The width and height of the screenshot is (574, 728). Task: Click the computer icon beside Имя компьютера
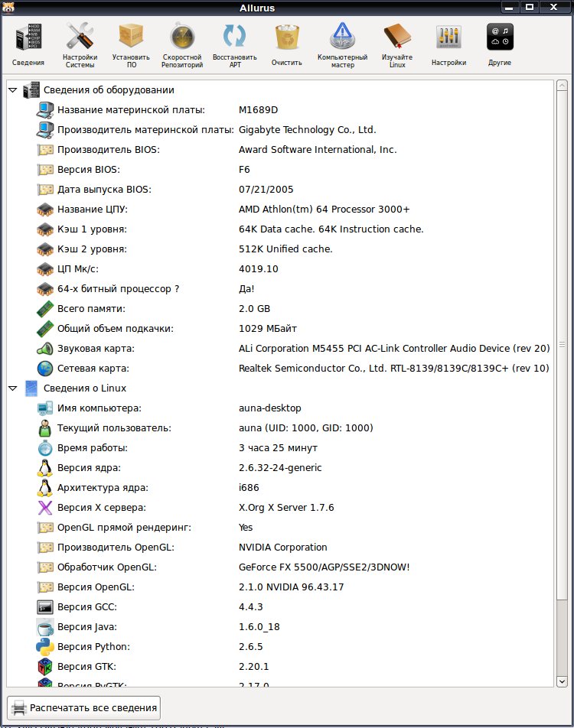45,408
